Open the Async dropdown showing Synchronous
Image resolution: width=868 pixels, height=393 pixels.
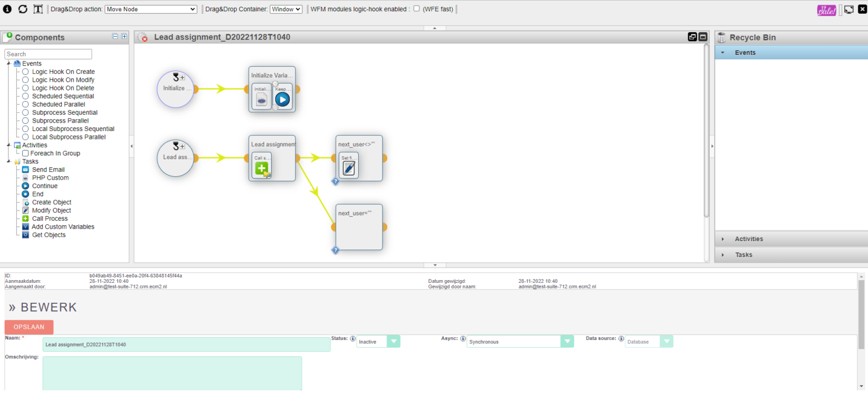coord(567,341)
